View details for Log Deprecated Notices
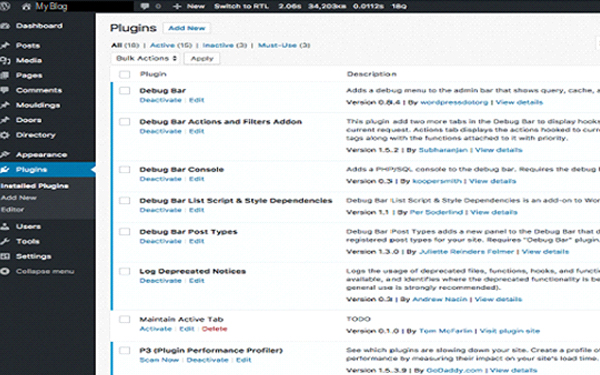This screenshot has height=375, width=600. [x=498, y=299]
